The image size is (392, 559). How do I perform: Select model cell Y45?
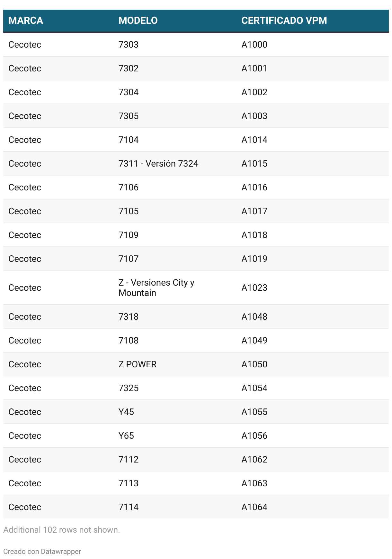126,412
